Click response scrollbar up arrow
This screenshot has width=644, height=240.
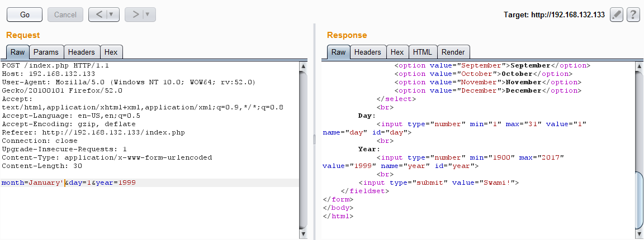(640, 66)
